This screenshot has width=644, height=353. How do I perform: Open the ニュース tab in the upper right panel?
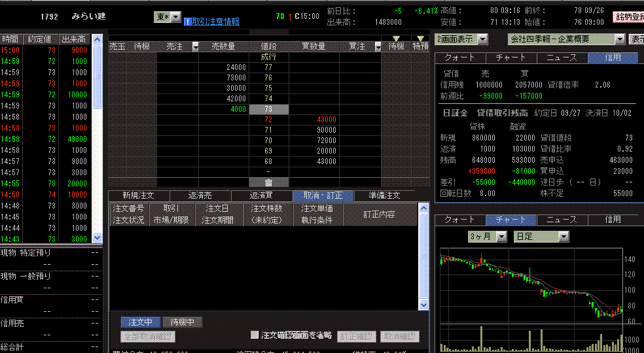(x=562, y=58)
